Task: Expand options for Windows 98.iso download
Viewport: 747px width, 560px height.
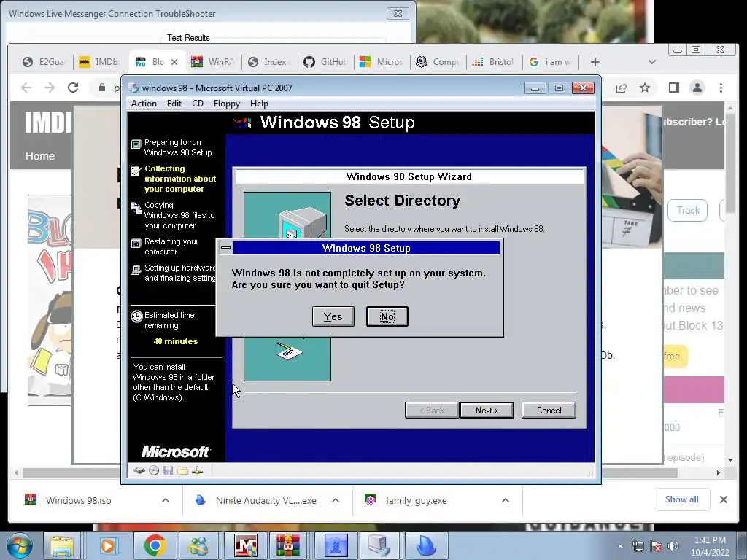Action: tap(166, 500)
